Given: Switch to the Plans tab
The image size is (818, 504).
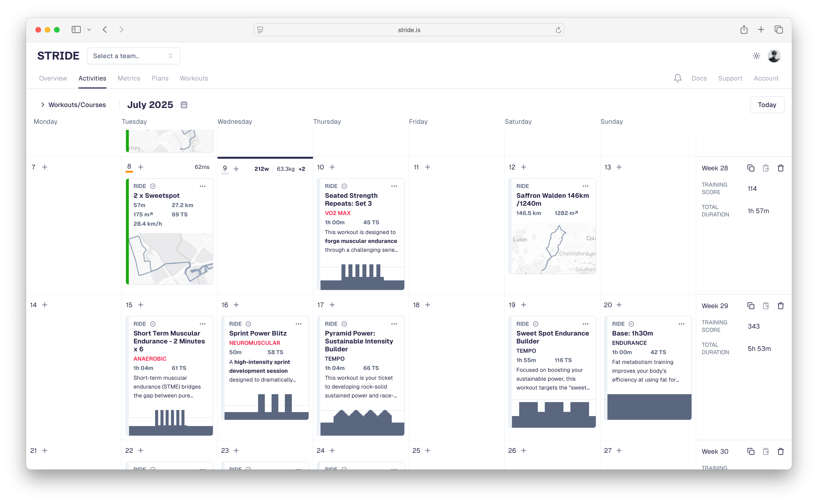Looking at the screenshot, I should tap(160, 78).
